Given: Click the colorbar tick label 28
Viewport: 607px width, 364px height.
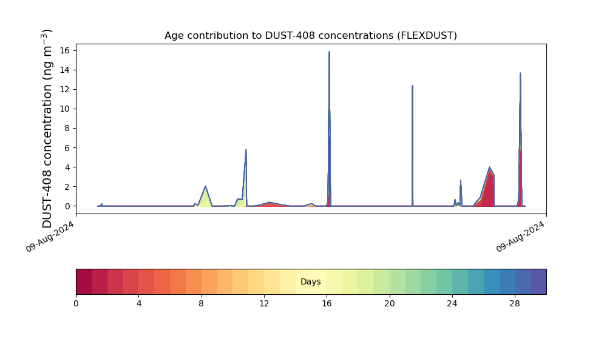Looking at the screenshot, I should (515, 303).
